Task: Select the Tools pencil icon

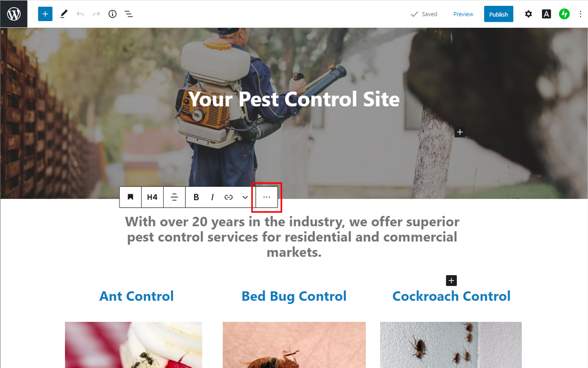Action: pyautogui.click(x=64, y=14)
